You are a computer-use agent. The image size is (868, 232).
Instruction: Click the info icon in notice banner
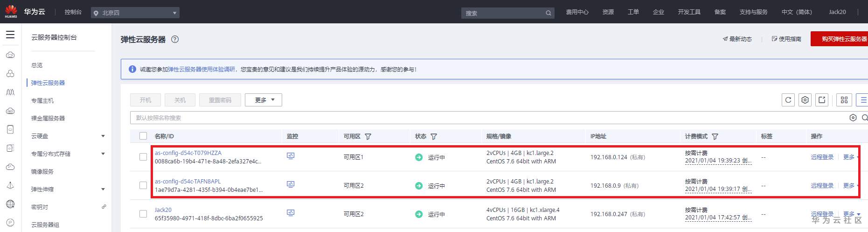(132, 69)
